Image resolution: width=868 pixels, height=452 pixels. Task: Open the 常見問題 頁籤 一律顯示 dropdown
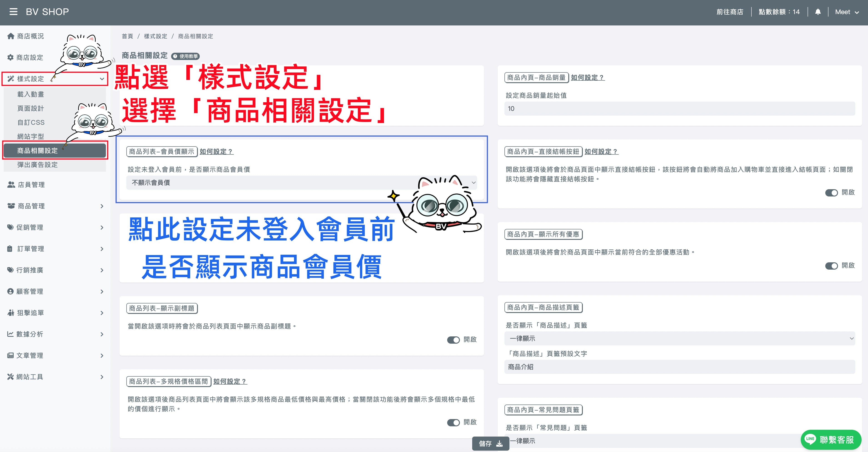click(x=679, y=441)
